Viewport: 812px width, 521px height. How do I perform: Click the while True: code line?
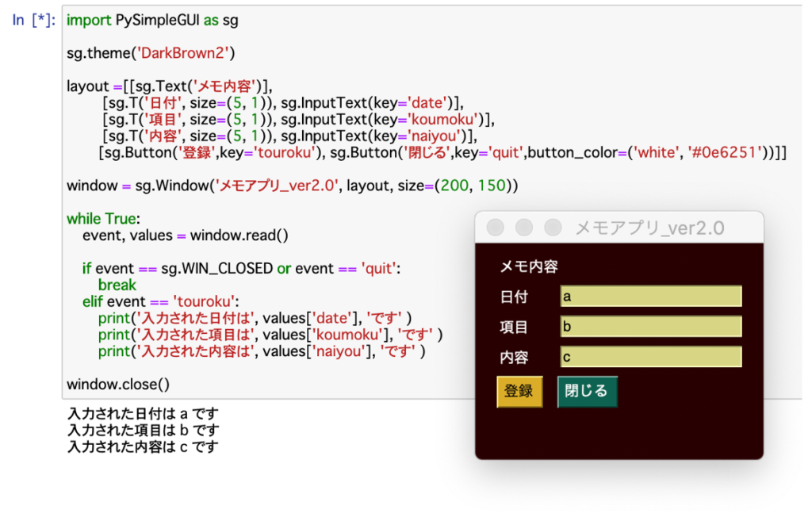click(x=102, y=219)
